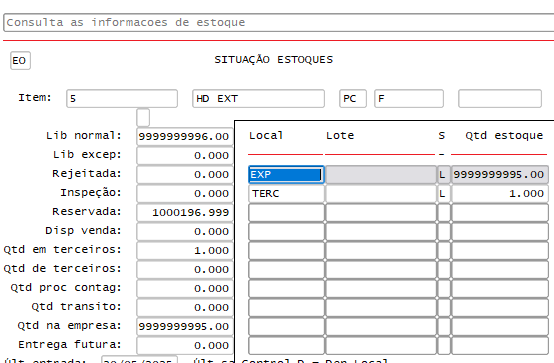This screenshot has height=363, width=554.
Task: Click the Local column header
Action: (266, 136)
